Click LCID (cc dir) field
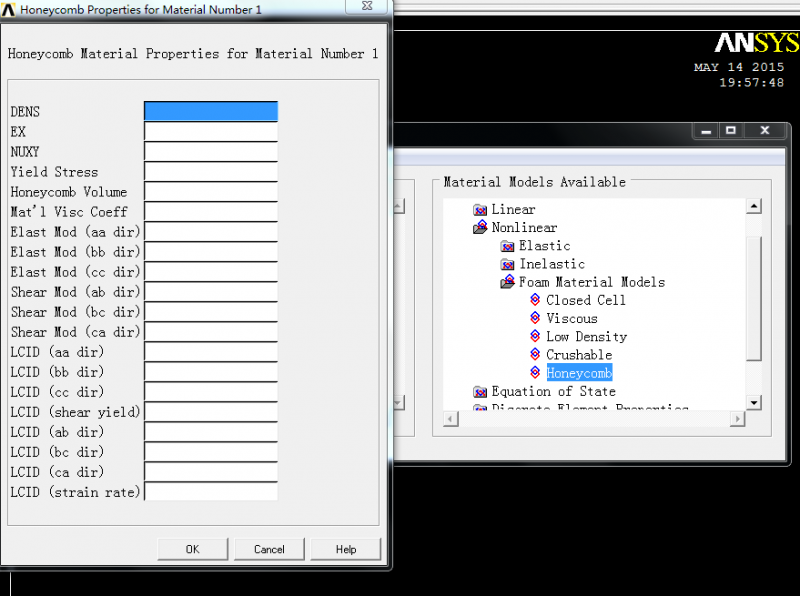 pyautogui.click(x=211, y=391)
